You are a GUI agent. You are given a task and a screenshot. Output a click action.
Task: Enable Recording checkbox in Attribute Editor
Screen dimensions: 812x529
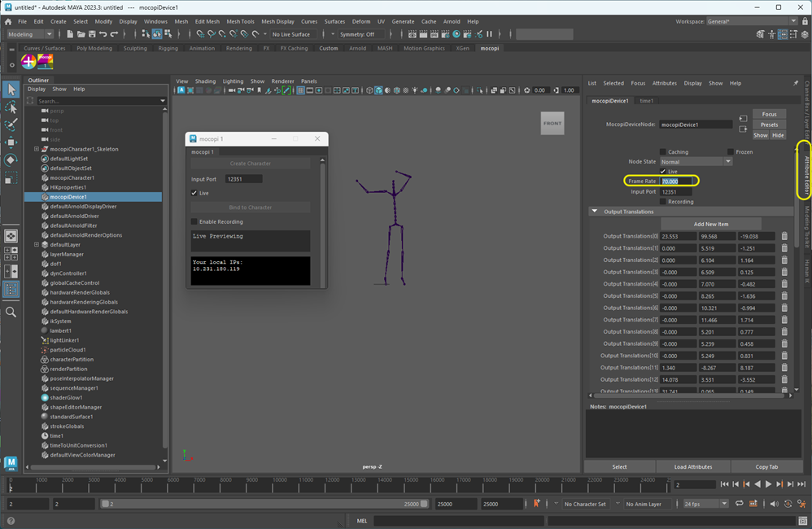pyautogui.click(x=663, y=202)
